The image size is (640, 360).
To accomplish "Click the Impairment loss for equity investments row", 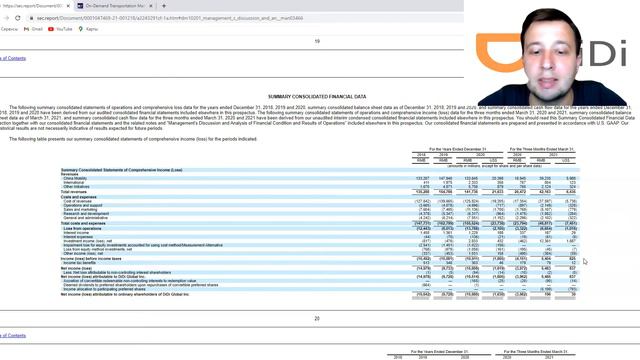I will [143, 245].
